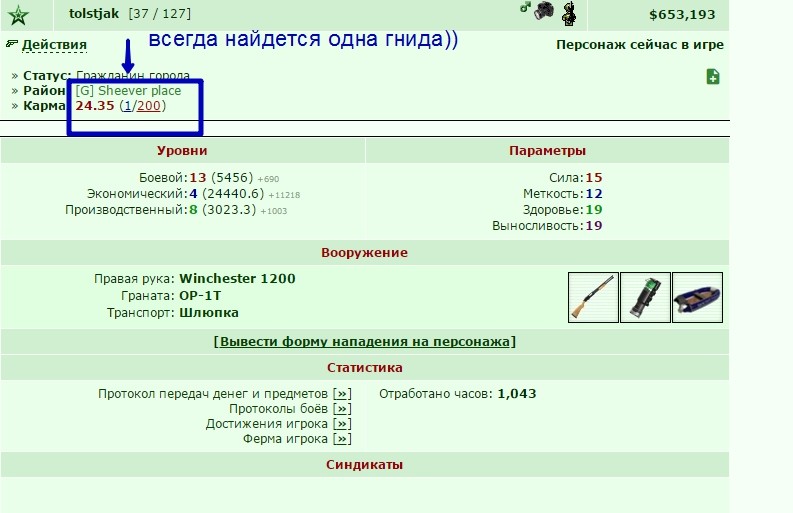793x513 pixels.
Task: Click grenade name OP-1T
Action: (x=200, y=295)
